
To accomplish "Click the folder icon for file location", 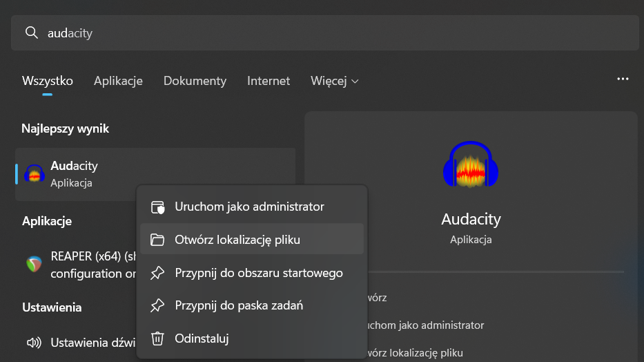I will coord(157,240).
